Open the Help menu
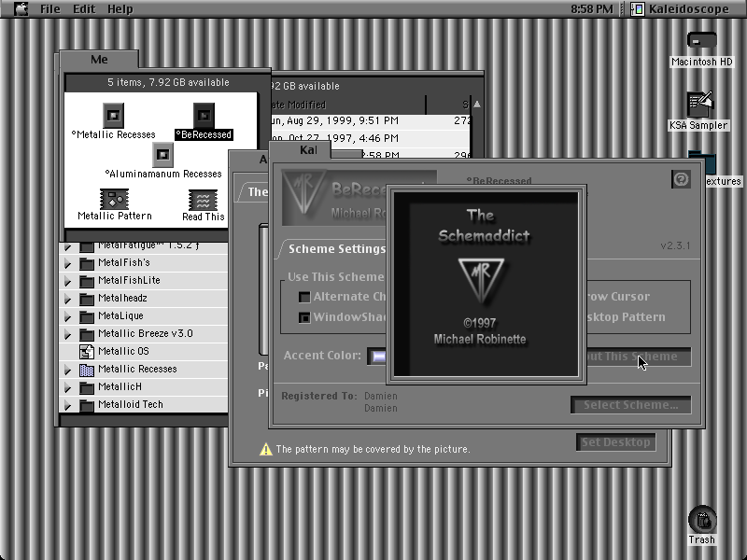This screenshot has height=560, width=747. tap(120, 9)
